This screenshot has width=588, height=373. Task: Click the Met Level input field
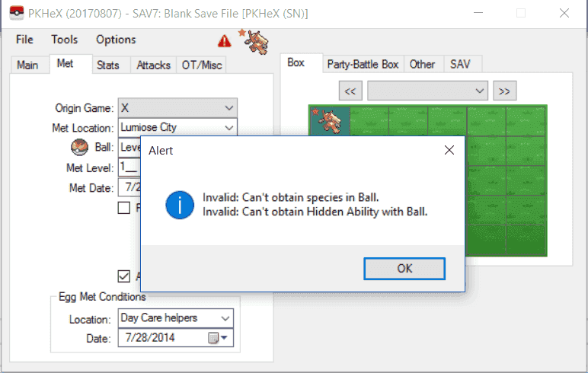tap(129, 167)
